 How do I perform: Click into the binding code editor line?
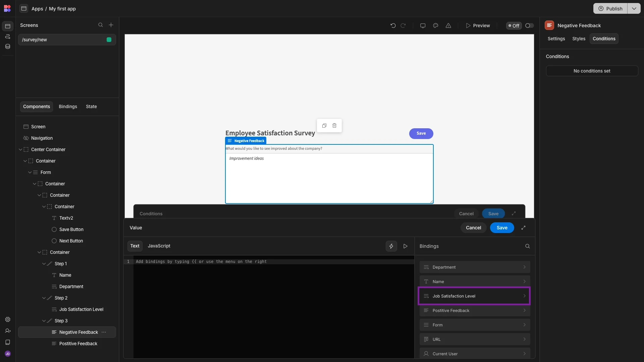coord(273,262)
